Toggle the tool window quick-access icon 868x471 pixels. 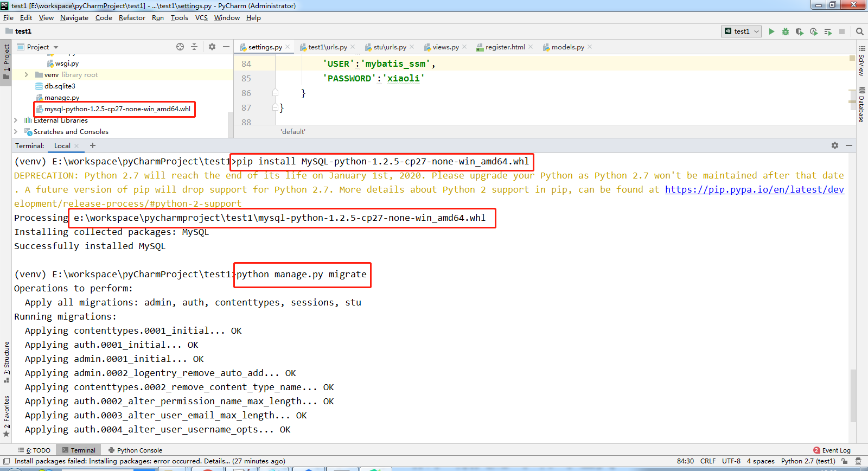6,461
